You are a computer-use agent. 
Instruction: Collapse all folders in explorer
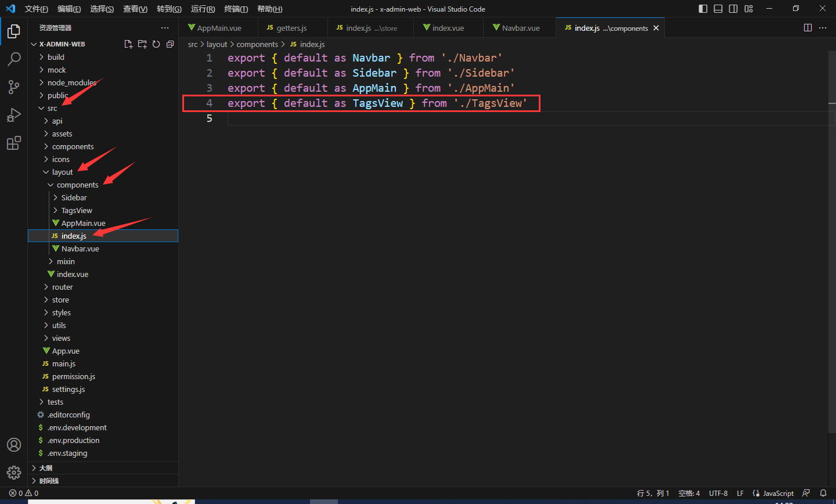170,44
